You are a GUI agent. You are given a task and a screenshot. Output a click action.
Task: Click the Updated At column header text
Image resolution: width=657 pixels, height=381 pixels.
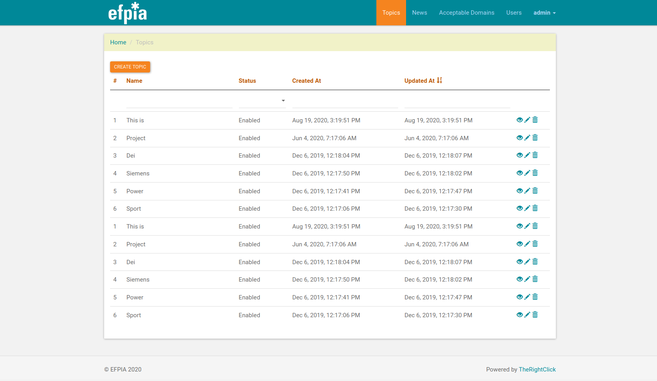[x=419, y=80]
